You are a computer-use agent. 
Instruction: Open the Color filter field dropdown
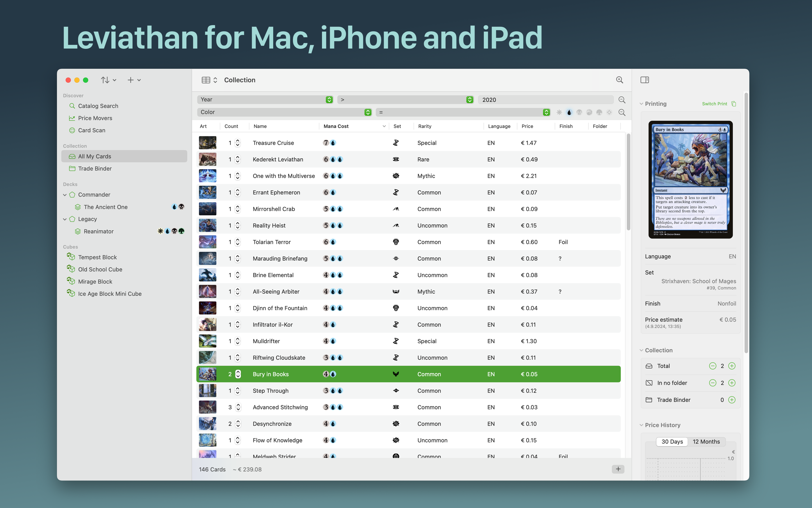pyautogui.click(x=284, y=112)
